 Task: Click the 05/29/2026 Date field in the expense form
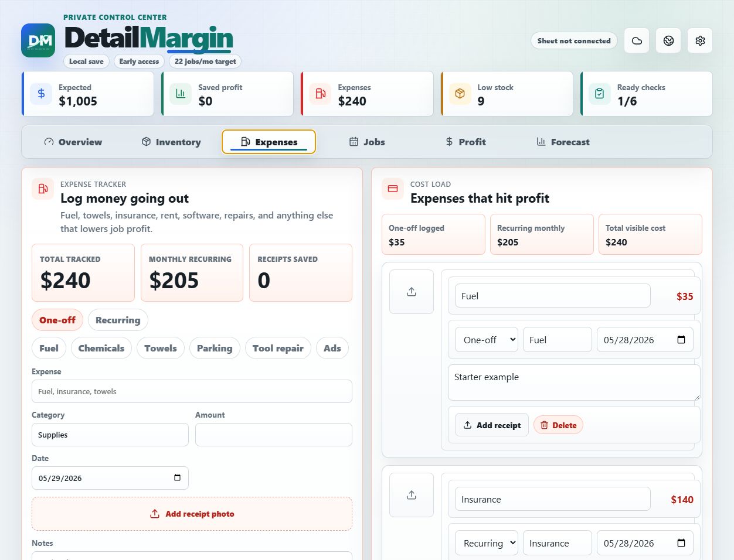click(x=110, y=478)
